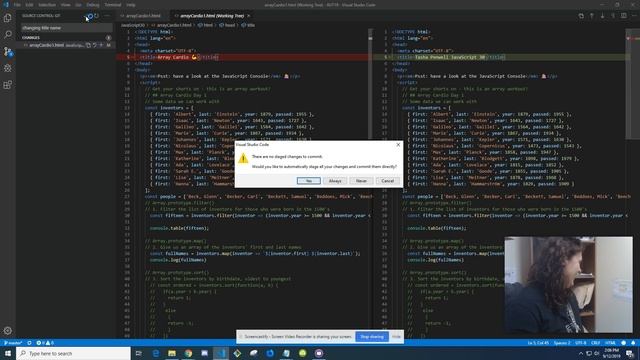
Task: Click Always in the commit dialog
Action: tap(335, 181)
